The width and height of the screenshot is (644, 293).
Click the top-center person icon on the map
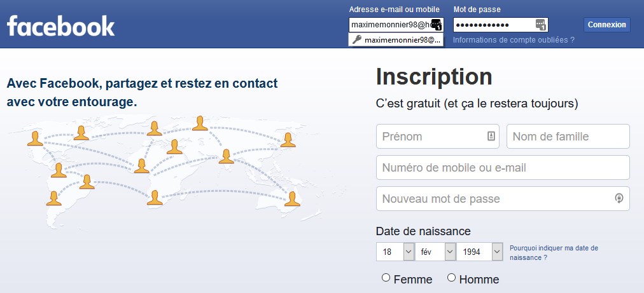200,123
